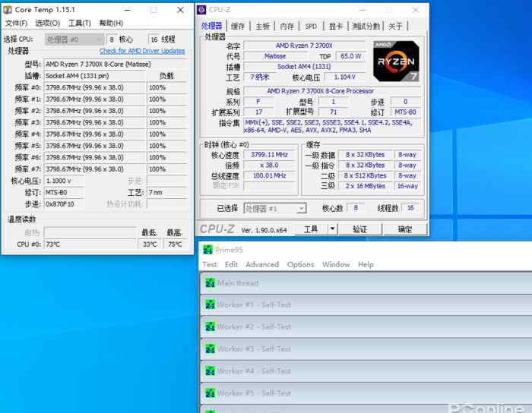The height and width of the screenshot is (413, 532).
Task: Click the CPU #0 73°C temperature reading
Action: pyautogui.click(x=90, y=244)
